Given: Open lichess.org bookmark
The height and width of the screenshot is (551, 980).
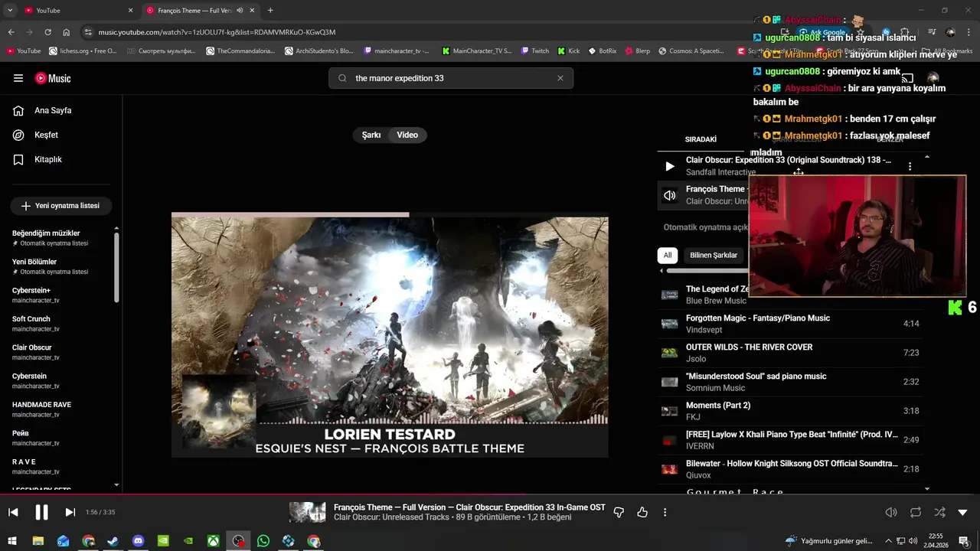Looking at the screenshot, I should (83, 51).
